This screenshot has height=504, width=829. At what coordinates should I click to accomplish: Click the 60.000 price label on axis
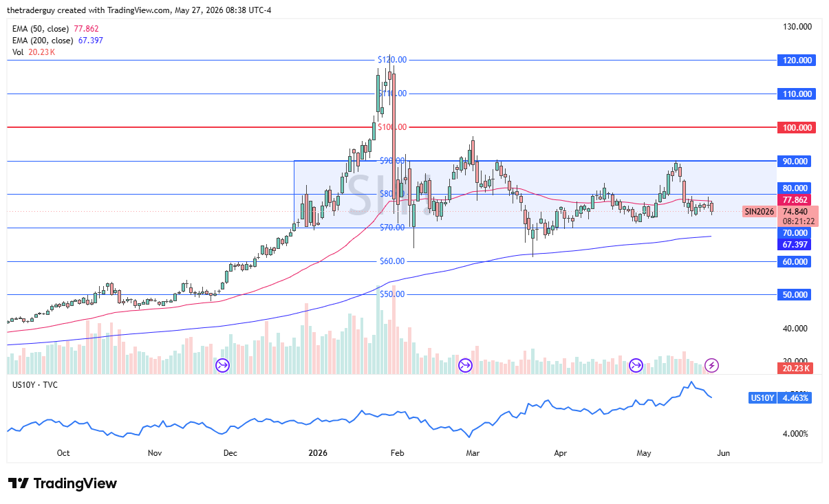click(795, 261)
